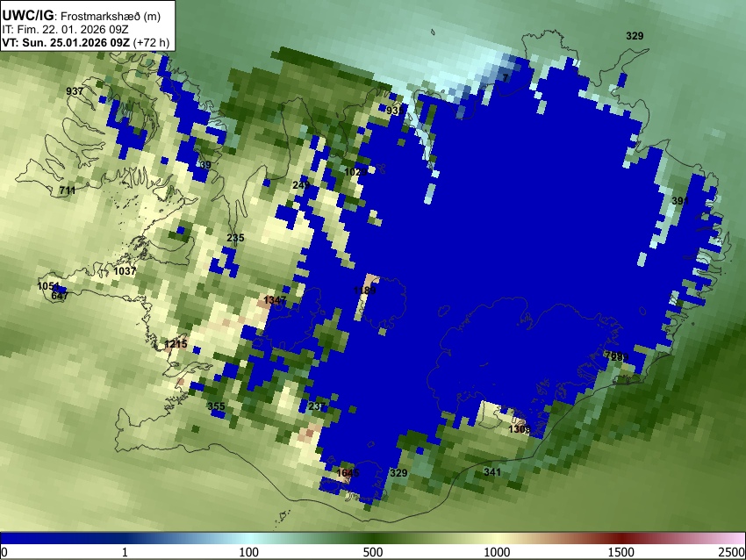Screen dimensions: 746x560
Task: Click the 391 label on the east coast
Action: 680,201
